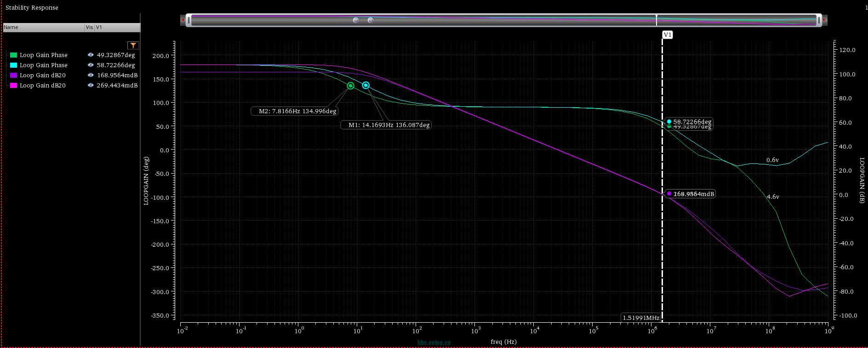
Task: Click the LOOPGAIN (deg) left axis title
Action: tap(146, 181)
